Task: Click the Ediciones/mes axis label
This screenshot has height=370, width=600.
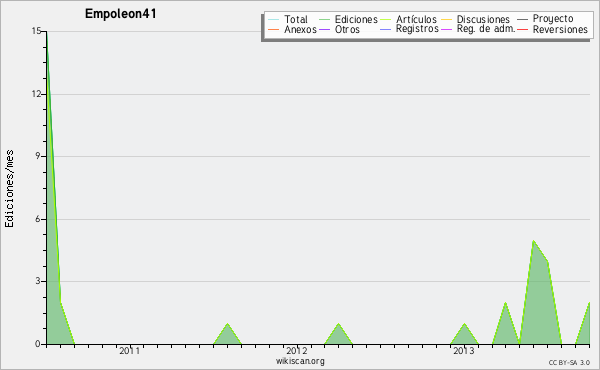Action: pos(9,189)
